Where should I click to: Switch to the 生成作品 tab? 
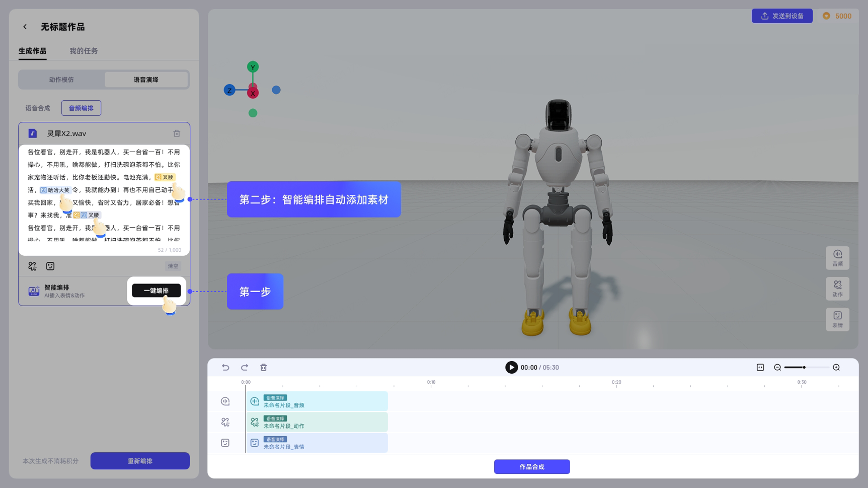point(32,51)
